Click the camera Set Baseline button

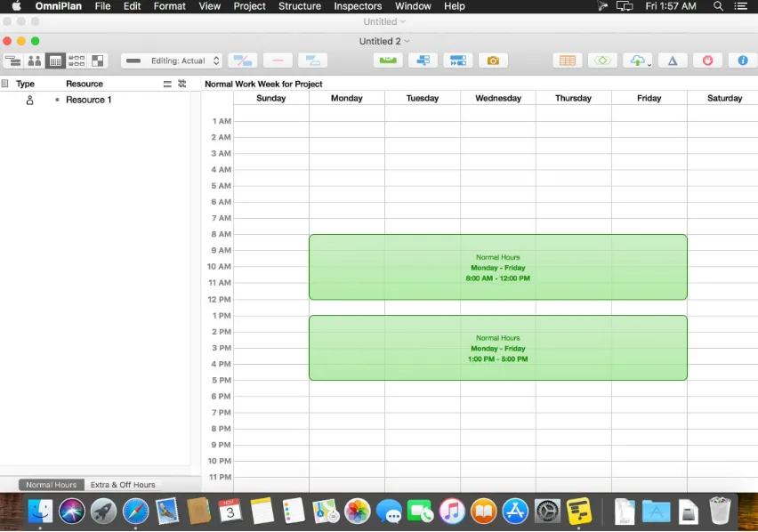(493, 60)
